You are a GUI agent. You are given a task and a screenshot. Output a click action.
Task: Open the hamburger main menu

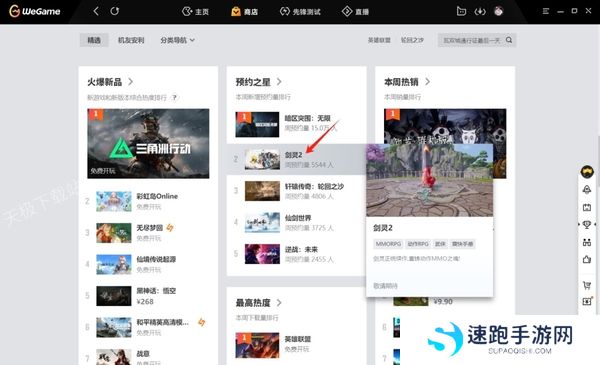546,11
